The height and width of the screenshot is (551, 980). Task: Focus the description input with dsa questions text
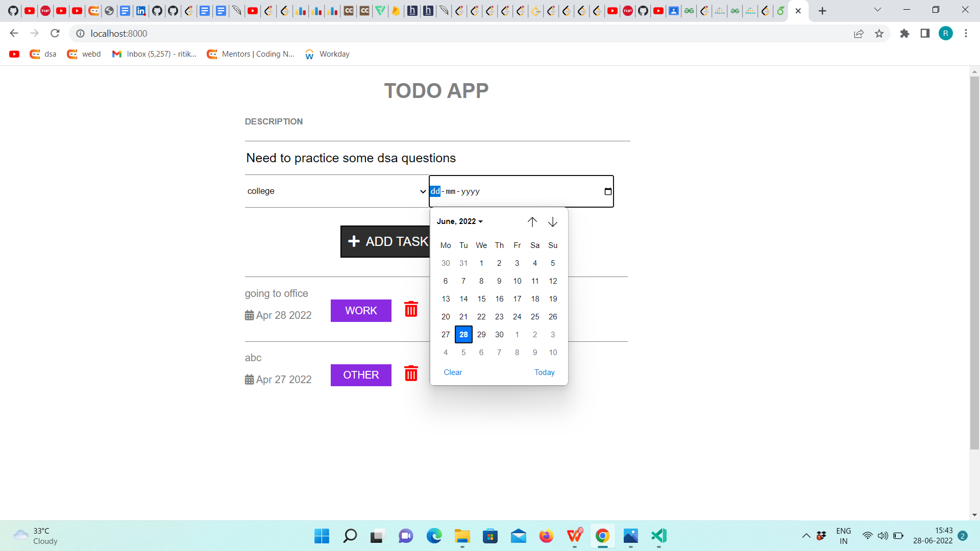[437, 158]
